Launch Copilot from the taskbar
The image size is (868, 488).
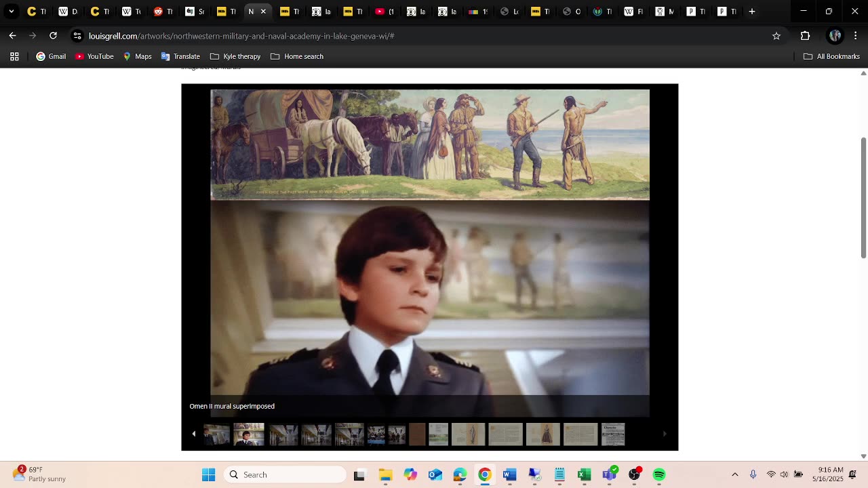[x=410, y=474]
